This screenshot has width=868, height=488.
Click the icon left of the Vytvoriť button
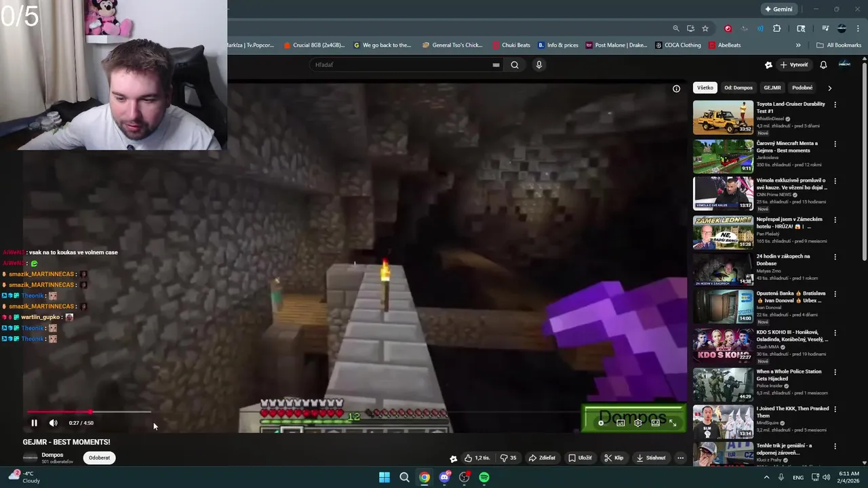point(768,65)
